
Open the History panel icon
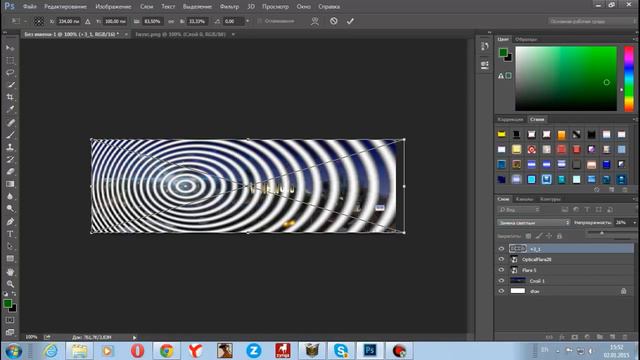coord(484,46)
